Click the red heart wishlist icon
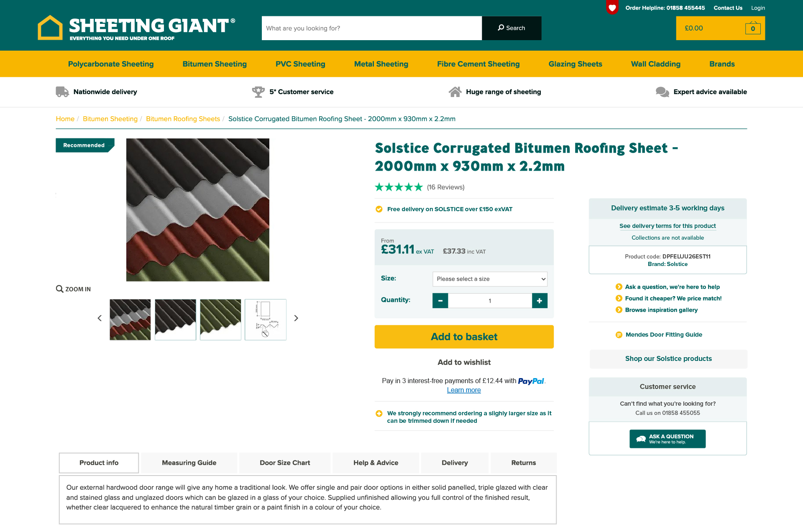 pyautogui.click(x=612, y=8)
